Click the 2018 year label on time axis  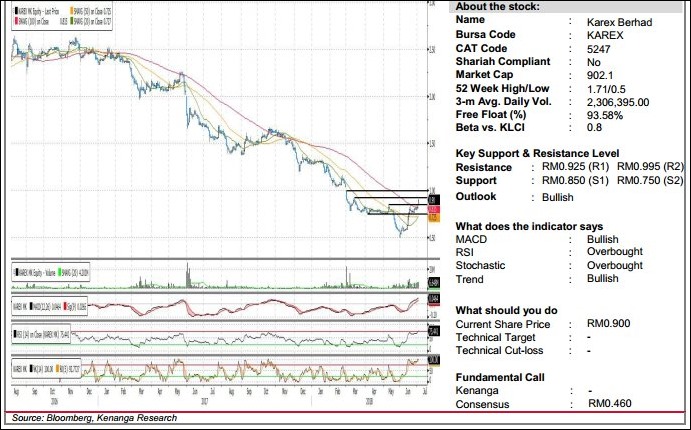[369, 401]
